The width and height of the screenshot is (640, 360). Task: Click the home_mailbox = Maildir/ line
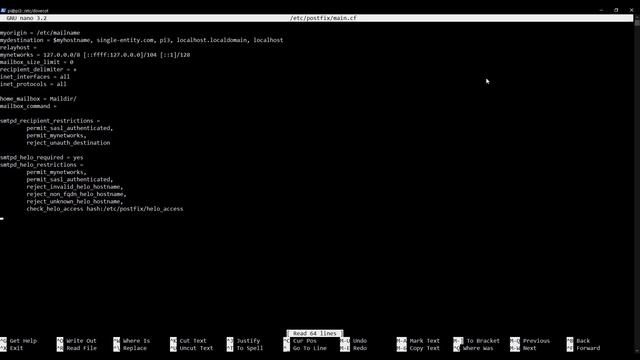pos(38,99)
